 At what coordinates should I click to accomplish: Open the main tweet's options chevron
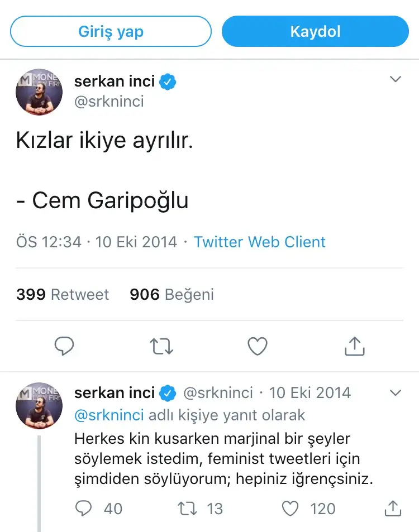(396, 80)
